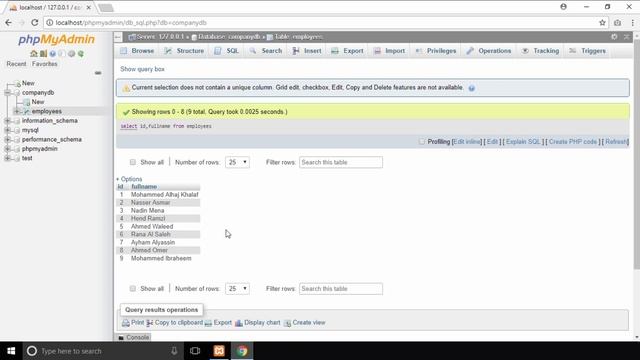Expand the test database node
Viewport: 640px width, 360px height.
point(7,158)
